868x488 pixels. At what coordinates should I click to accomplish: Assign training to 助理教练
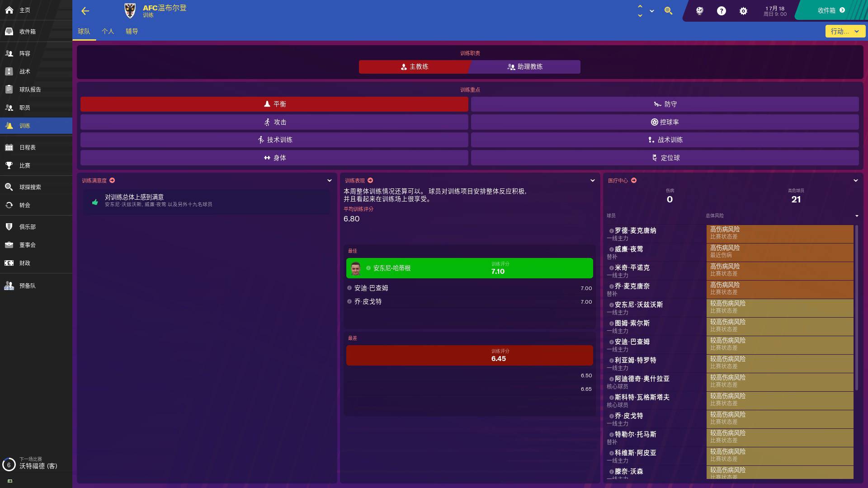pyautogui.click(x=525, y=67)
